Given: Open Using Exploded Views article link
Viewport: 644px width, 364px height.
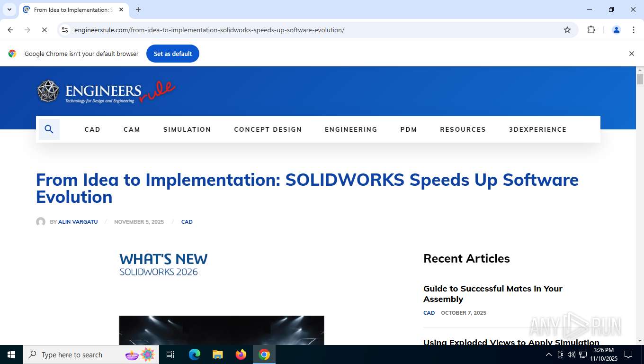Looking at the screenshot, I should 511,342.
